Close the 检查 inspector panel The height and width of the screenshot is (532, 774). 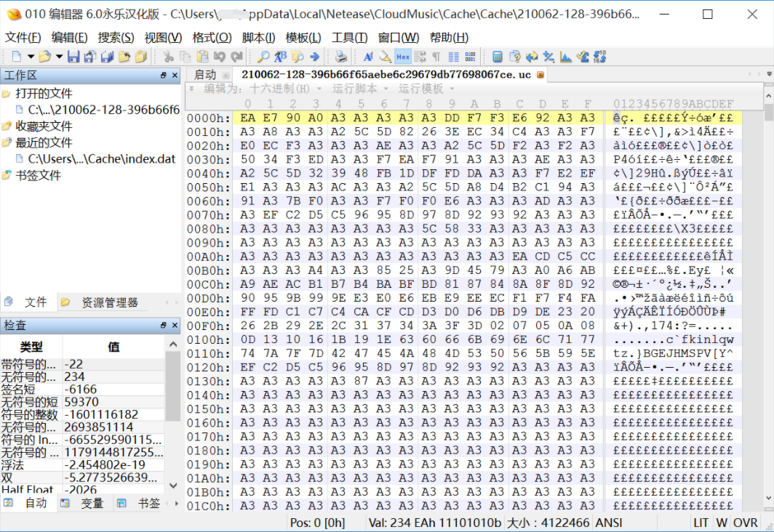(x=175, y=326)
